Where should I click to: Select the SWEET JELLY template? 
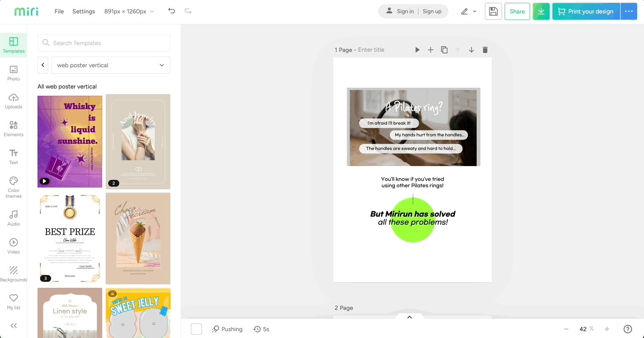pyautogui.click(x=138, y=313)
